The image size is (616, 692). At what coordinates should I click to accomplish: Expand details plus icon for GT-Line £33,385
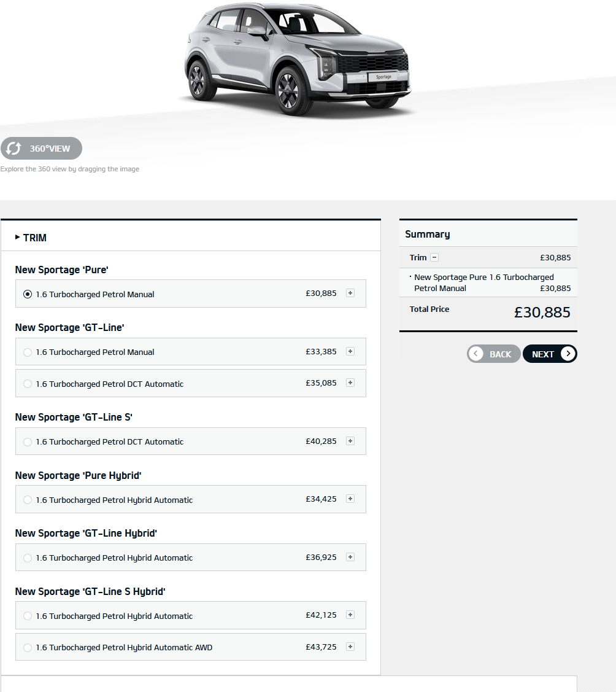[350, 351]
